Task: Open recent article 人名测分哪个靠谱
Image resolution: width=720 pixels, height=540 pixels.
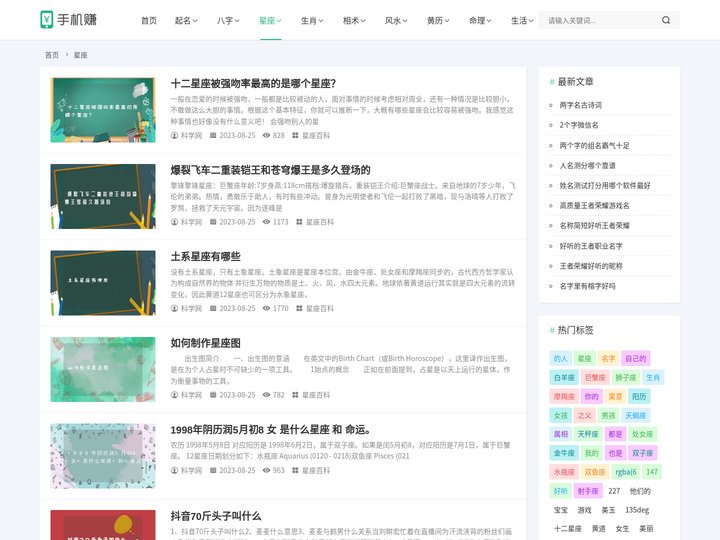Action: click(x=587, y=166)
